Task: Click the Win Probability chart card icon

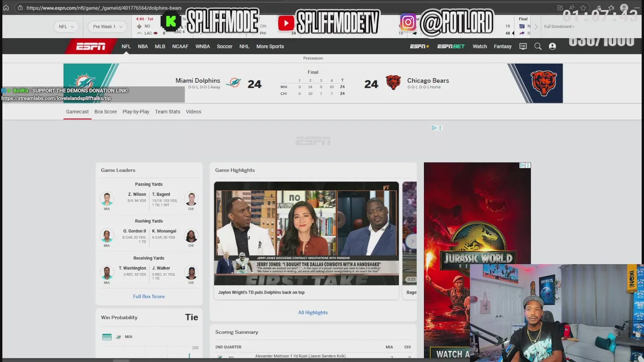Action: pos(107,337)
